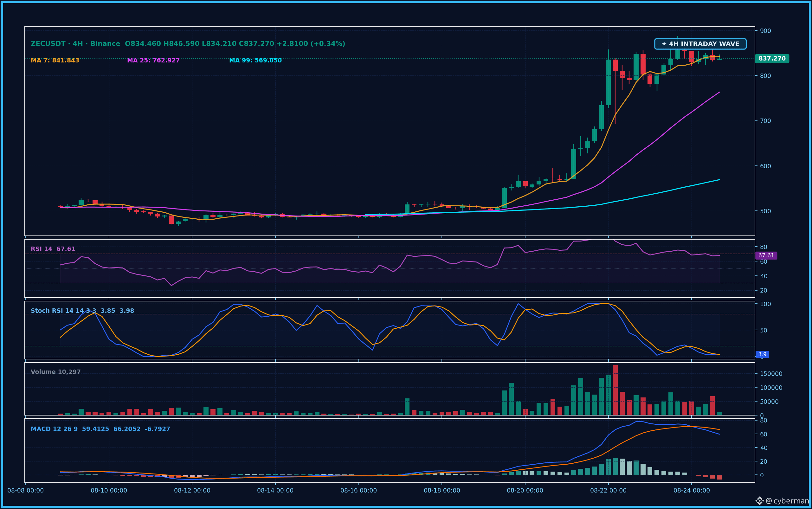Click the 08-08 00:00 time axis label
Image resolution: width=812 pixels, height=509 pixels.
(26, 491)
